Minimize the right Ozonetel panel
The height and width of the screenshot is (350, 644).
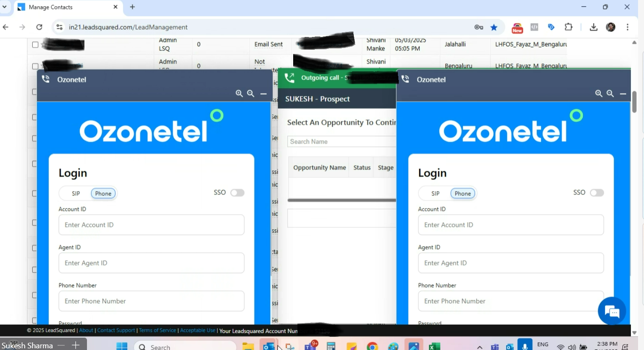pyautogui.click(x=623, y=93)
